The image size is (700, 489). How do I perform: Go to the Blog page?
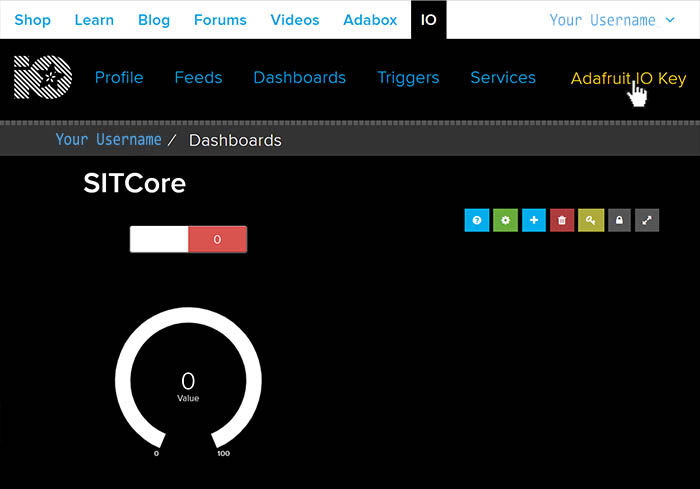click(154, 20)
